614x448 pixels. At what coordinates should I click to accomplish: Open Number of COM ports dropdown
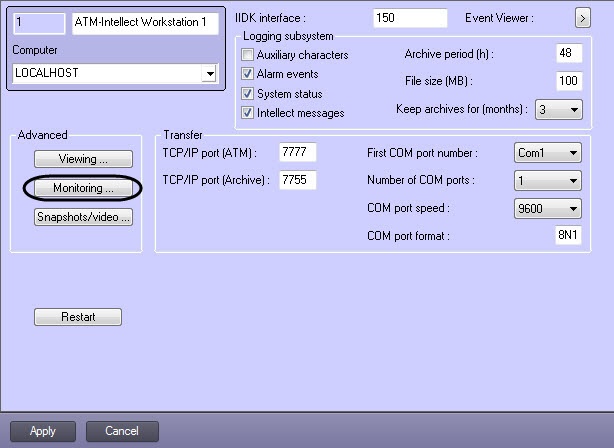(x=548, y=181)
